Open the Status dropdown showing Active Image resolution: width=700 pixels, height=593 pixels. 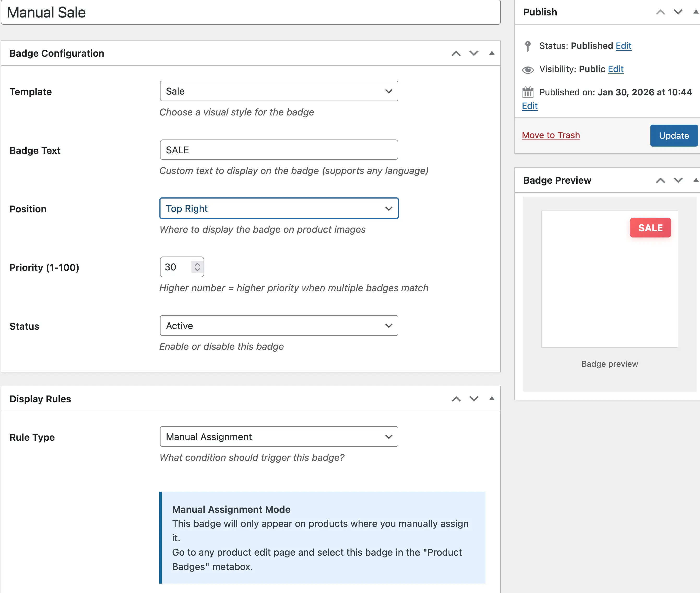[x=279, y=326]
